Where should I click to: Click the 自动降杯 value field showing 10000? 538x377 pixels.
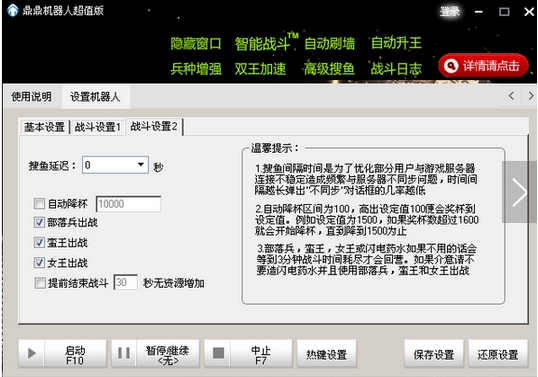[129, 204]
